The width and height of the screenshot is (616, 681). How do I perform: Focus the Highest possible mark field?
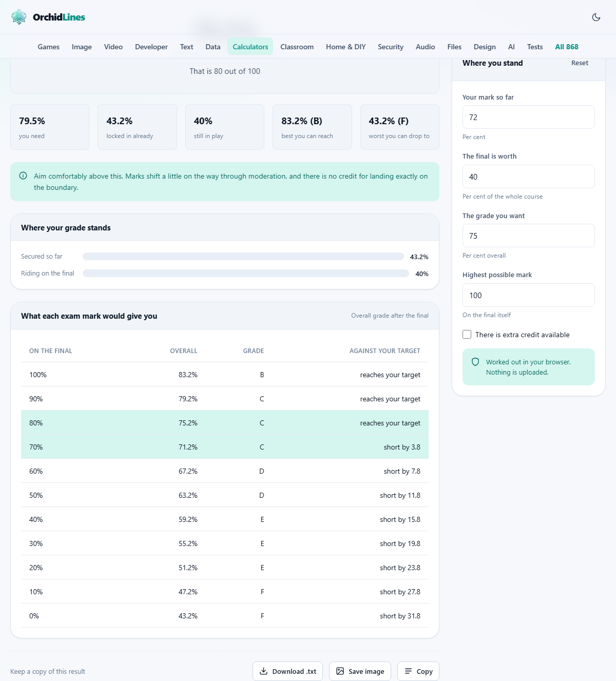tap(529, 295)
